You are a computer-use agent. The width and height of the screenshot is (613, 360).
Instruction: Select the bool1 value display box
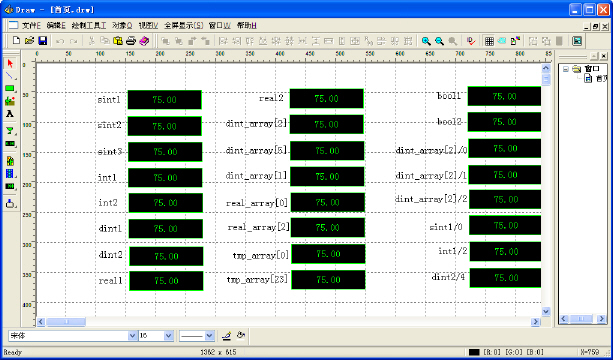click(504, 96)
